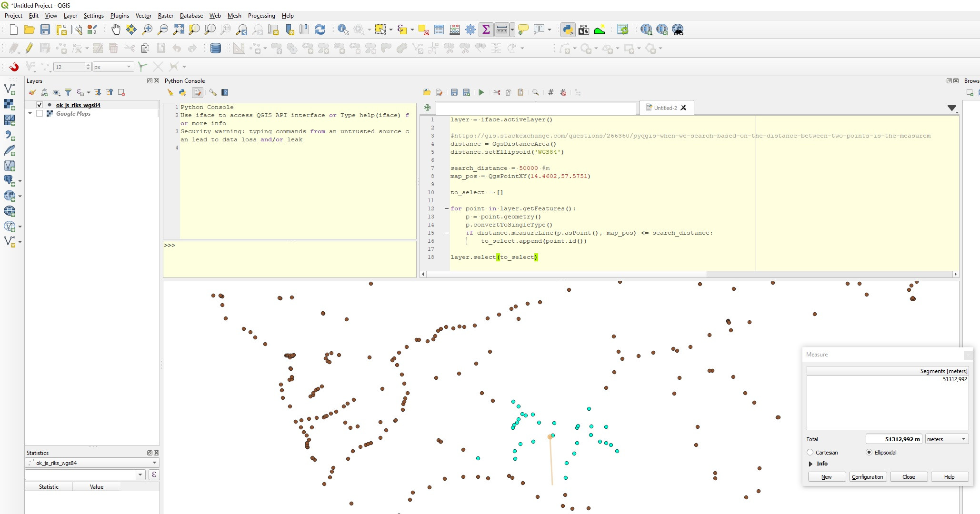Open Data Source Manager database icon
Screen dimensions: 980x514
point(216,48)
